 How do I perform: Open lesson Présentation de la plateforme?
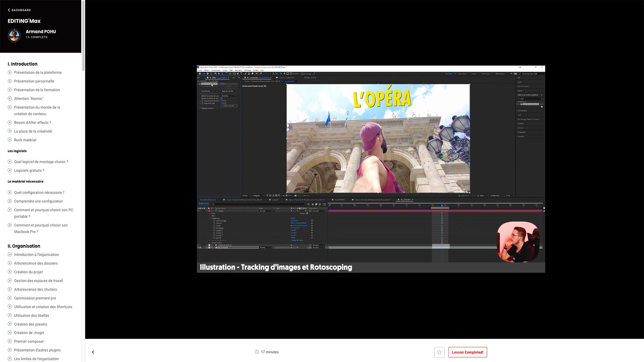point(38,72)
